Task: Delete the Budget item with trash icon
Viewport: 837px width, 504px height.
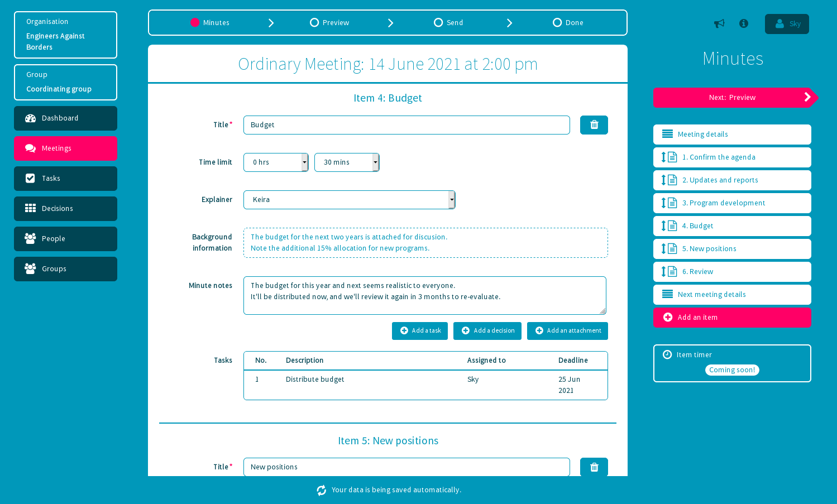Action: [x=594, y=125]
